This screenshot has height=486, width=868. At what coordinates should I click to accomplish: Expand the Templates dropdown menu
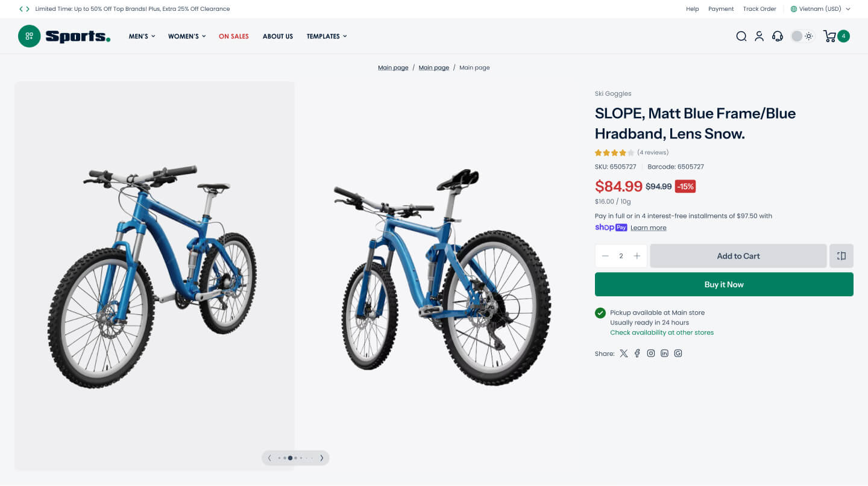pyautogui.click(x=327, y=36)
